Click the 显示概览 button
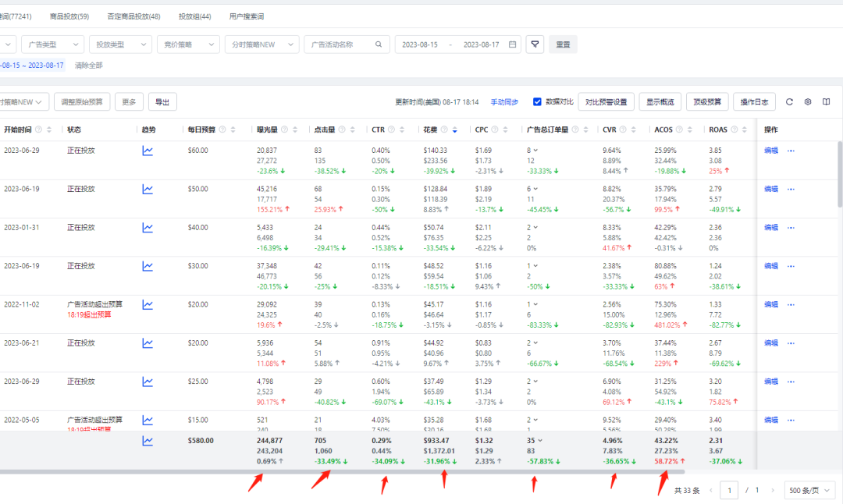This screenshot has height=504, width=843. click(x=660, y=101)
